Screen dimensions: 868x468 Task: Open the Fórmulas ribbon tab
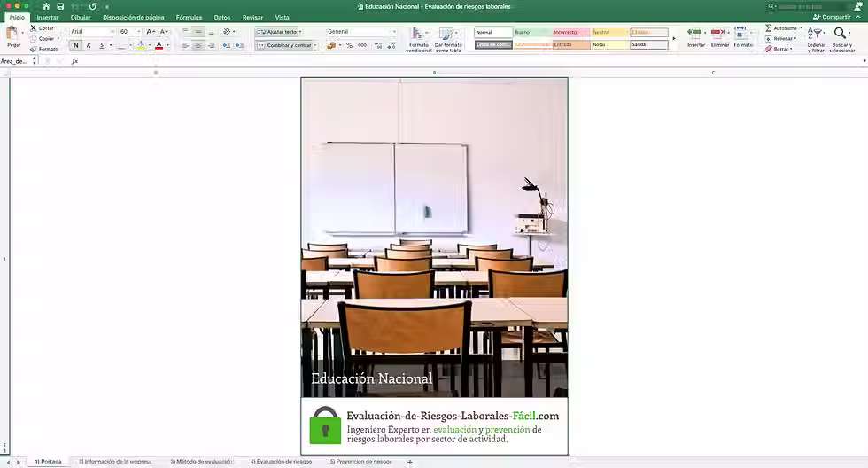coord(189,17)
